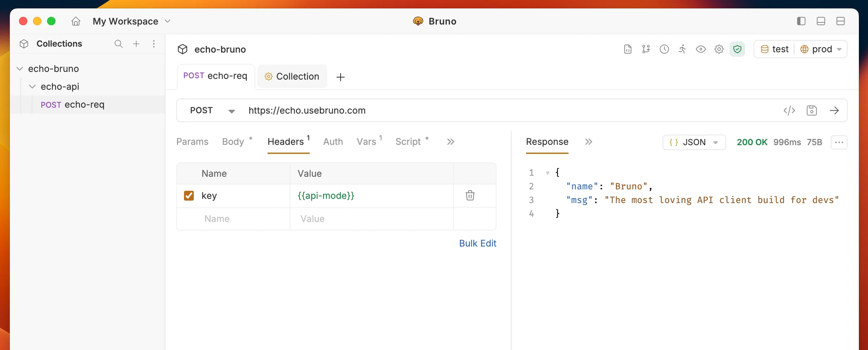
Task: Click the 200 OK status
Action: [x=752, y=142]
